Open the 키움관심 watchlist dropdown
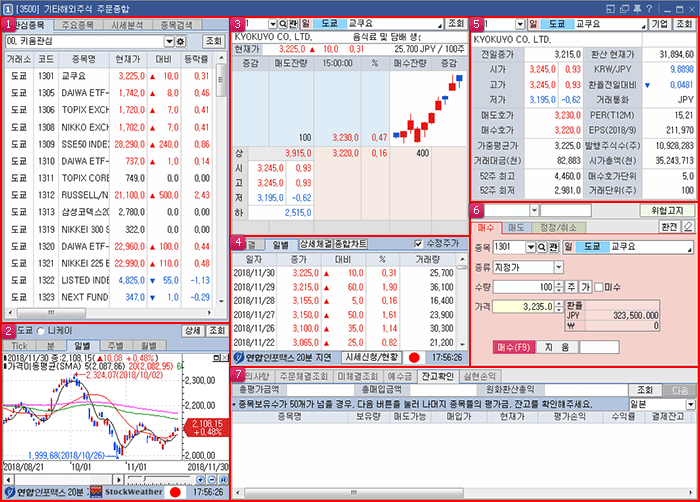Image resolution: width=700 pixels, height=502 pixels. click(x=169, y=42)
